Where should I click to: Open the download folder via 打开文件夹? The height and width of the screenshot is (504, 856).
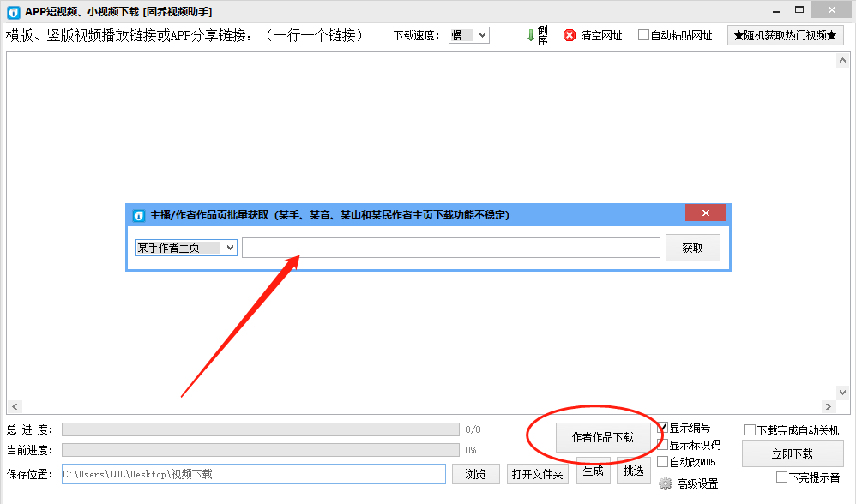click(538, 473)
